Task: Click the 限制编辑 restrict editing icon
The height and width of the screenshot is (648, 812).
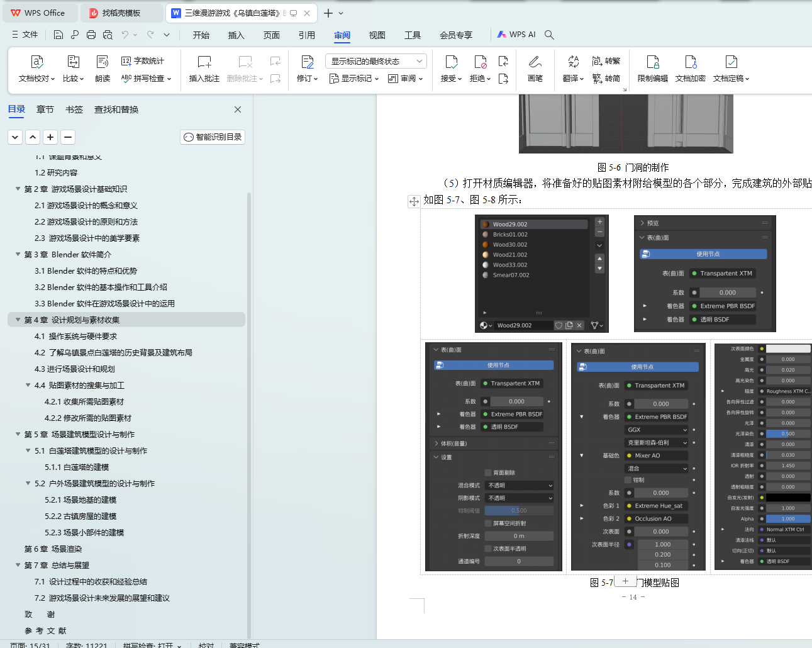Action: pyautogui.click(x=652, y=62)
